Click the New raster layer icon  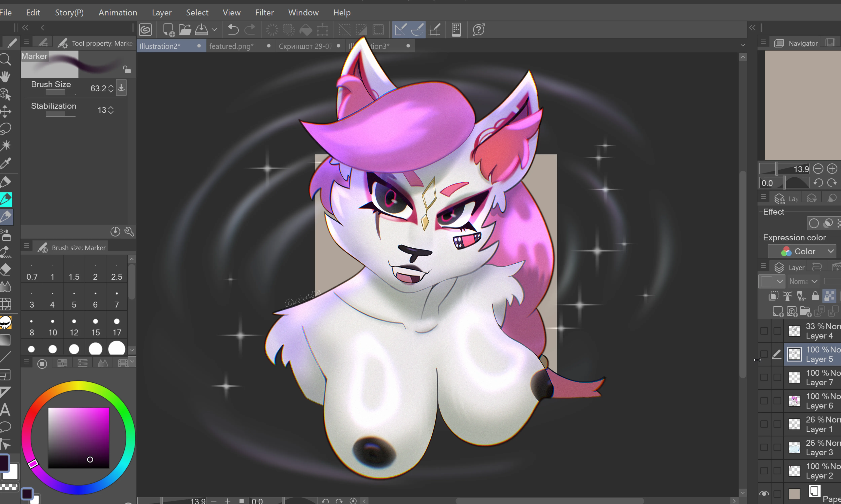(778, 311)
